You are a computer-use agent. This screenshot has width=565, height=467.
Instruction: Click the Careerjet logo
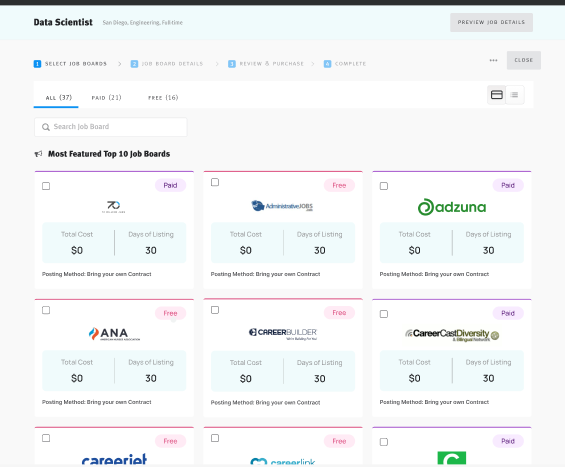point(114,459)
